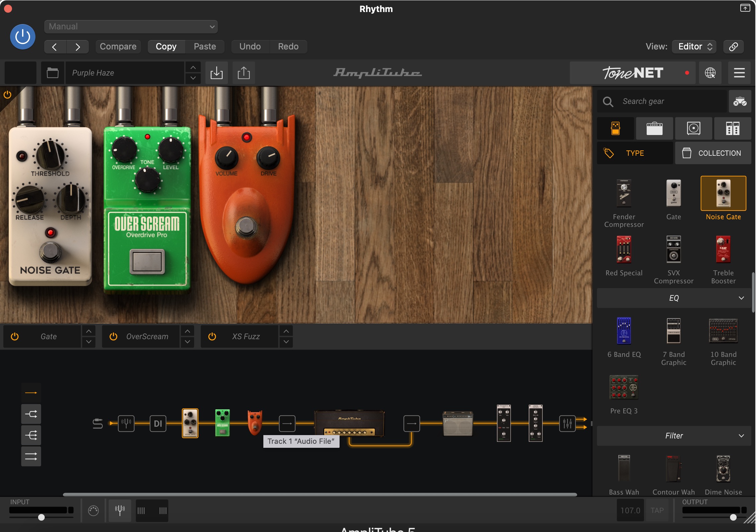
Task: Click the Redo button
Action: click(288, 47)
